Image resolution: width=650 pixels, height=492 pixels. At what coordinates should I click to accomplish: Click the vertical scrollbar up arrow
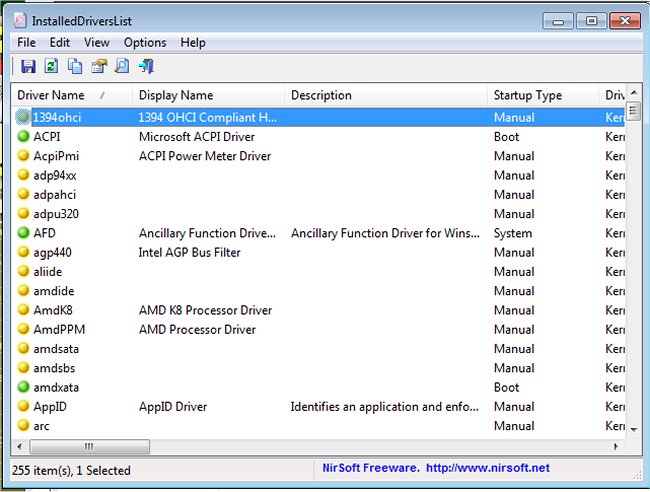pos(634,92)
